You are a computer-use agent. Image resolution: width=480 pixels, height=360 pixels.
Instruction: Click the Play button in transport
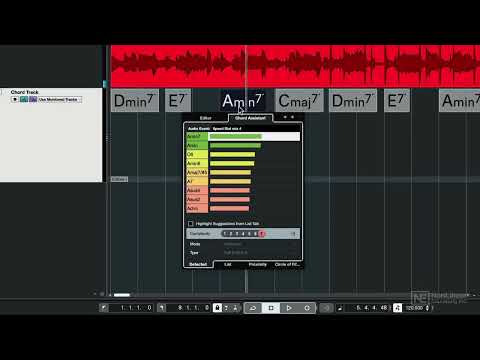(289, 308)
